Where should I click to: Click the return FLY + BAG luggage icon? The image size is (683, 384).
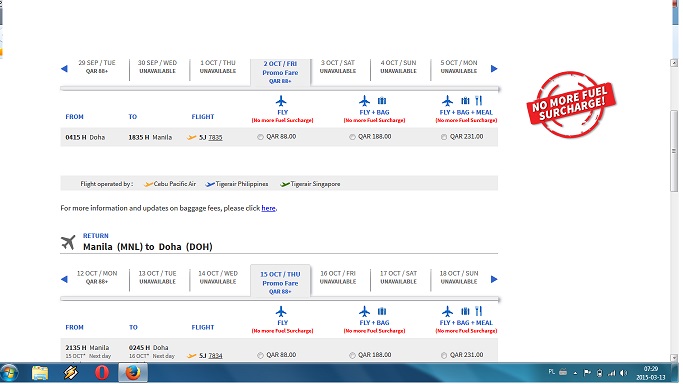tap(382, 311)
